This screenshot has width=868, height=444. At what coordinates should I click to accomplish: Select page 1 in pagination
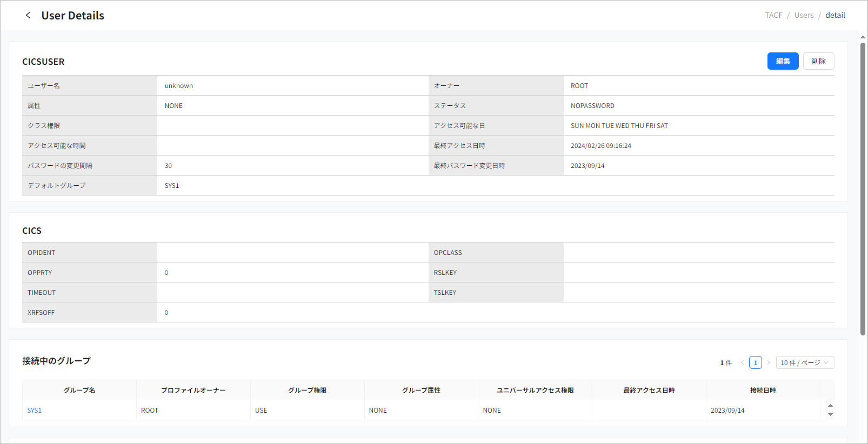[x=756, y=362]
